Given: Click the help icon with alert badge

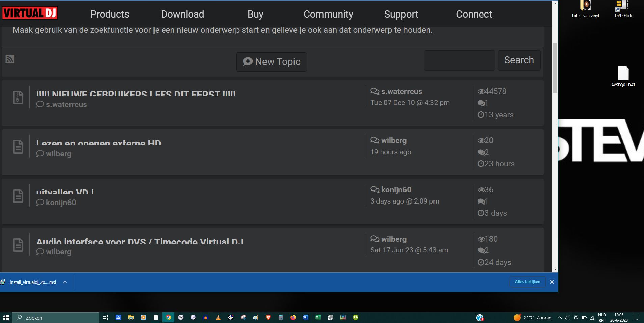Looking at the screenshot, I should [480, 318].
